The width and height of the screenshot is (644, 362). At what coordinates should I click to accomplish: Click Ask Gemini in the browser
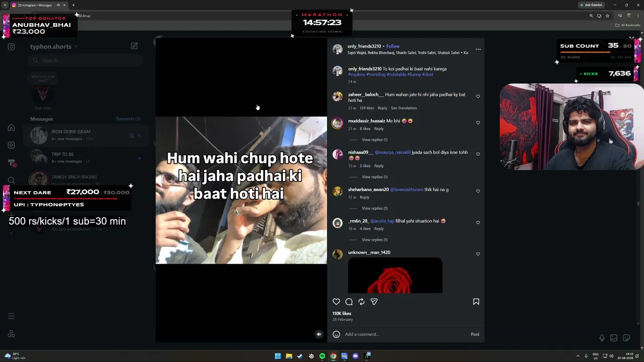click(x=591, y=5)
